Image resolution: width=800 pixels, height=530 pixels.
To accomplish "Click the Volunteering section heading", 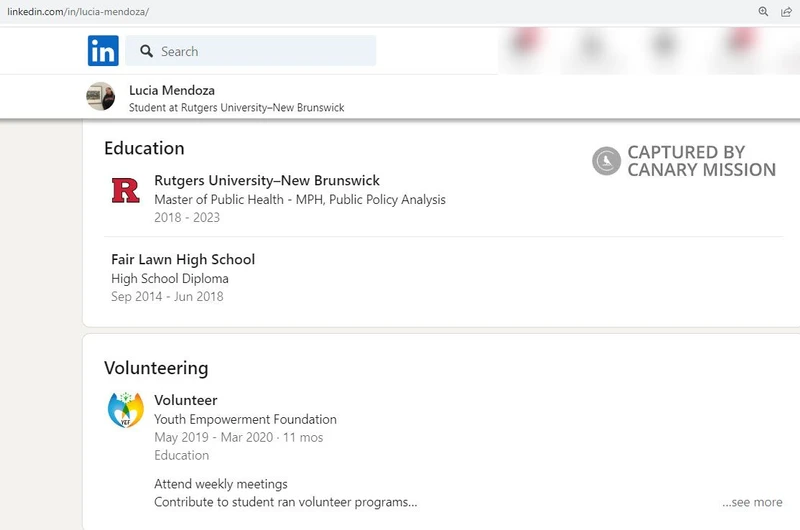I will tap(156, 368).
